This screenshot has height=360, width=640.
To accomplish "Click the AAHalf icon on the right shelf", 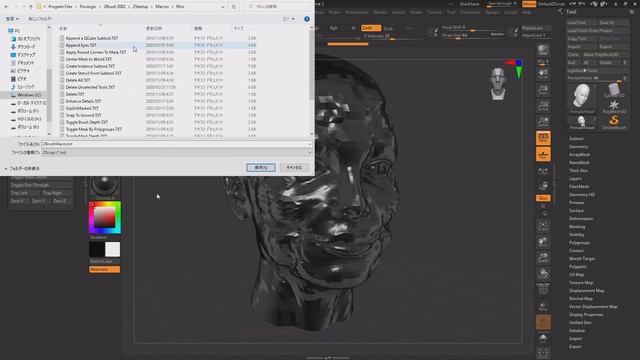I will [543, 122].
